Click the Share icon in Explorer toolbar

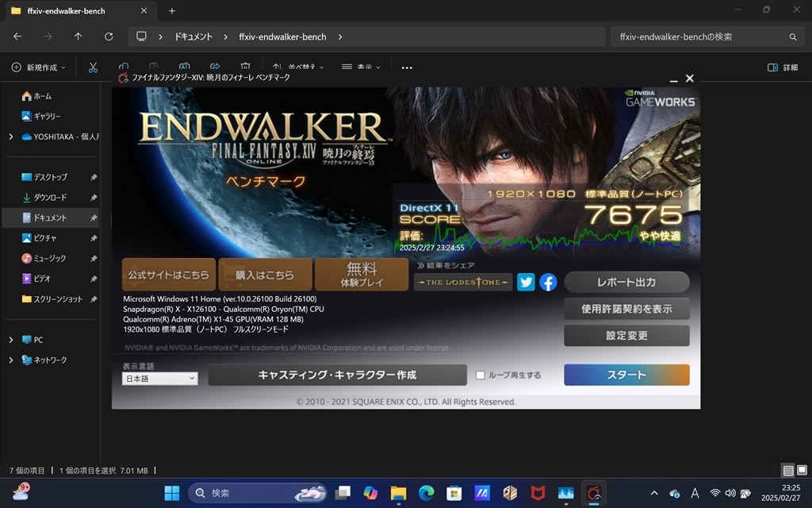coord(215,67)
